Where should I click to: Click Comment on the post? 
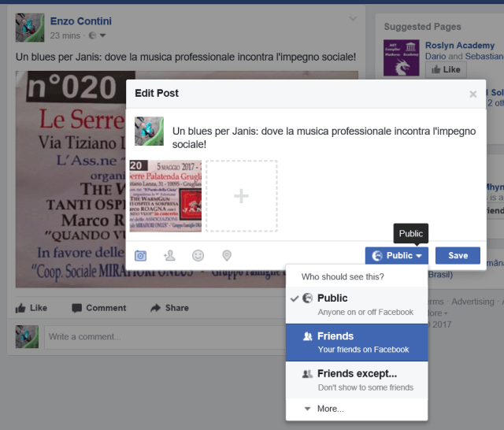tap(99, 308)
